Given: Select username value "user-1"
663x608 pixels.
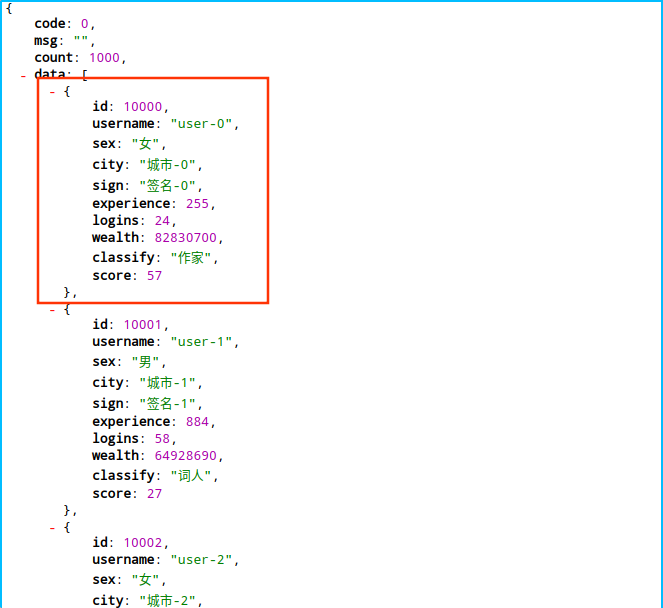Looking at the screenshot, I should coord(201,342).
